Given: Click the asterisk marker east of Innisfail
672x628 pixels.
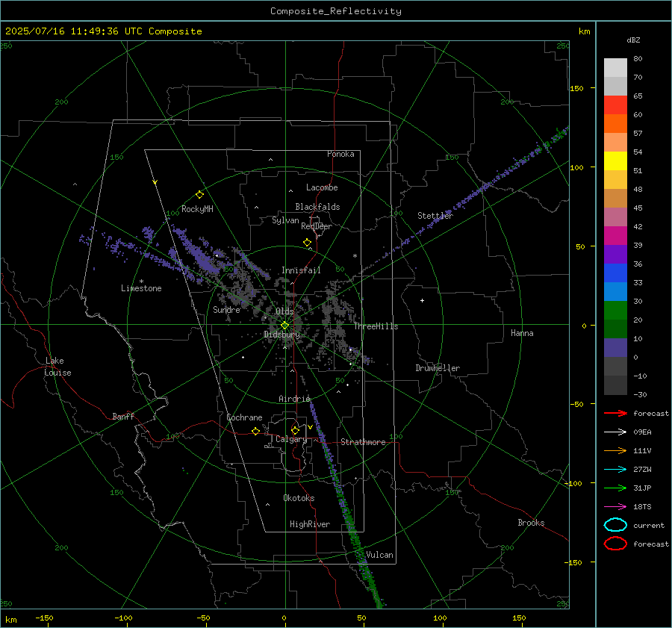Looking at the screenshot, I should coord(355,256).
